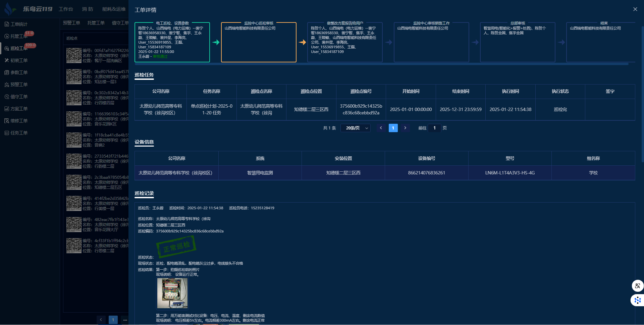Screen dimensions: 644x325
Task: Go to previous page in 巡检任务 table
Action: pyautogui.click(x=381, y=128)
